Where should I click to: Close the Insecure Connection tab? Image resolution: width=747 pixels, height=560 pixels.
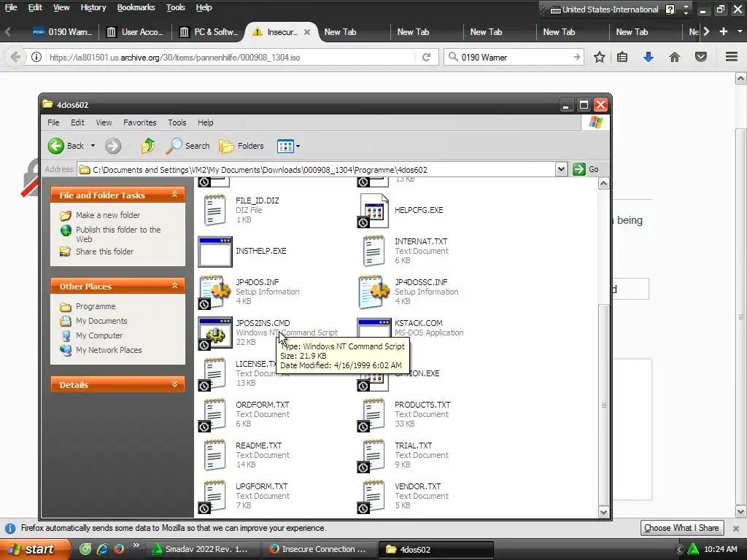307,32
